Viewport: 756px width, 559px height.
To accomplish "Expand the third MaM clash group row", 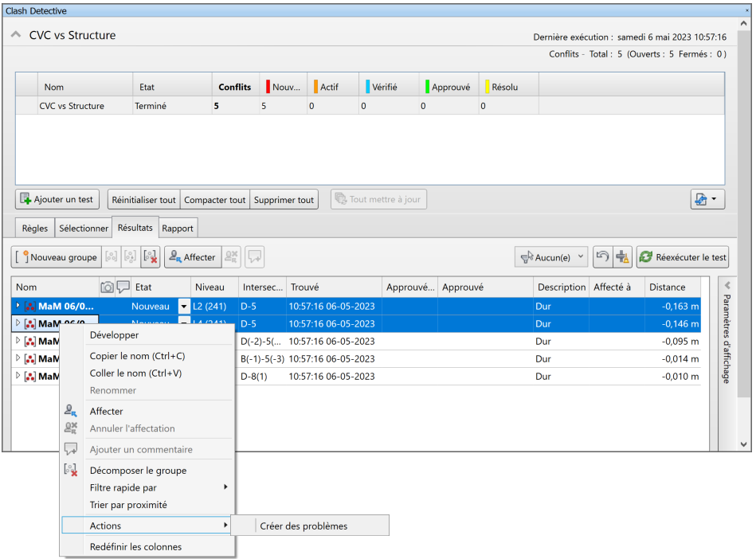I will (18, 341).
